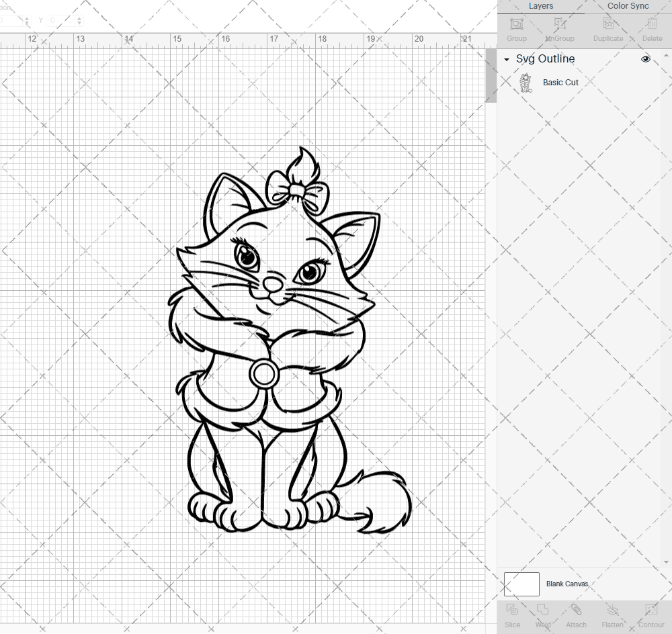
Task: Click the Group icon
Action: click(516, 24)
